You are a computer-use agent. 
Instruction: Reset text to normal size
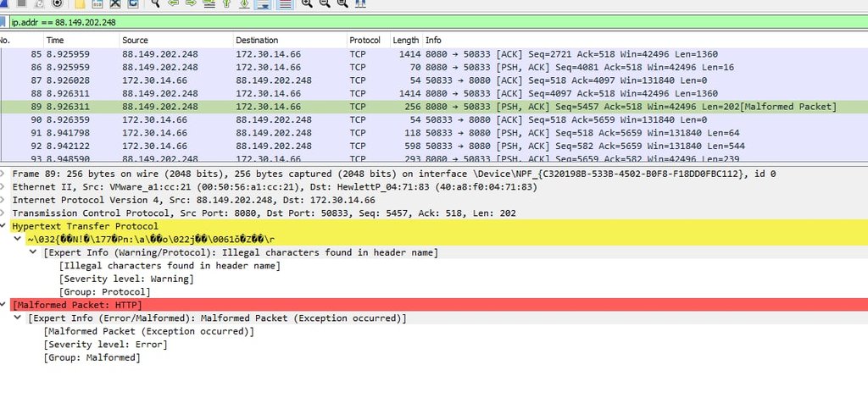(x=342, y=3)
